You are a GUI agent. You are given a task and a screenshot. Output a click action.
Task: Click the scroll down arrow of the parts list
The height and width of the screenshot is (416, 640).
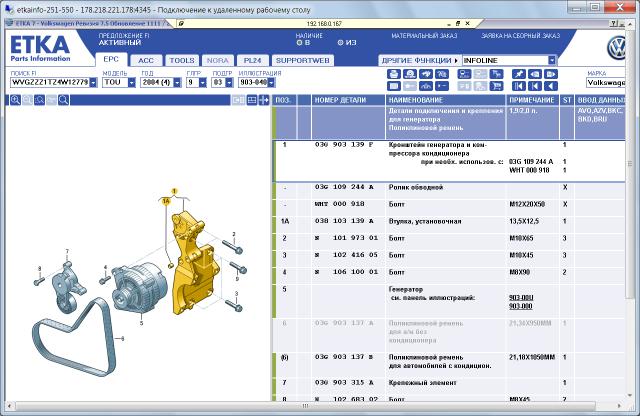pyautogui.click(x=629, y=396)
